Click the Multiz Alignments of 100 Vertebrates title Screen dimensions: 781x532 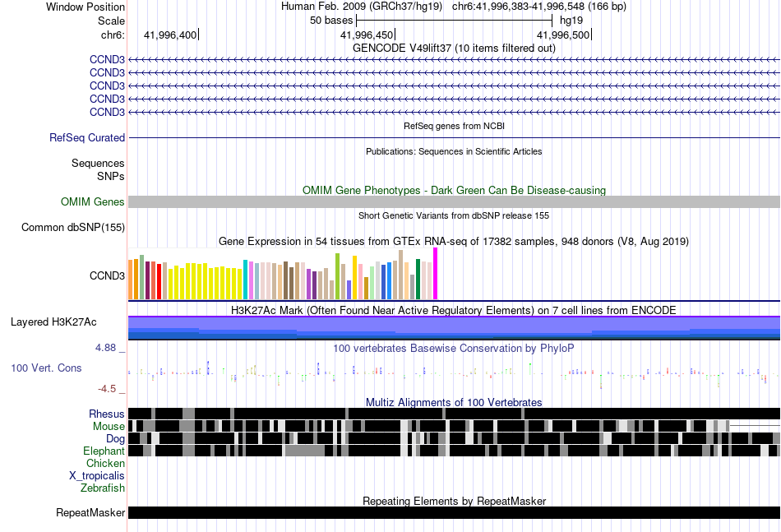click(x=454, y=402)
